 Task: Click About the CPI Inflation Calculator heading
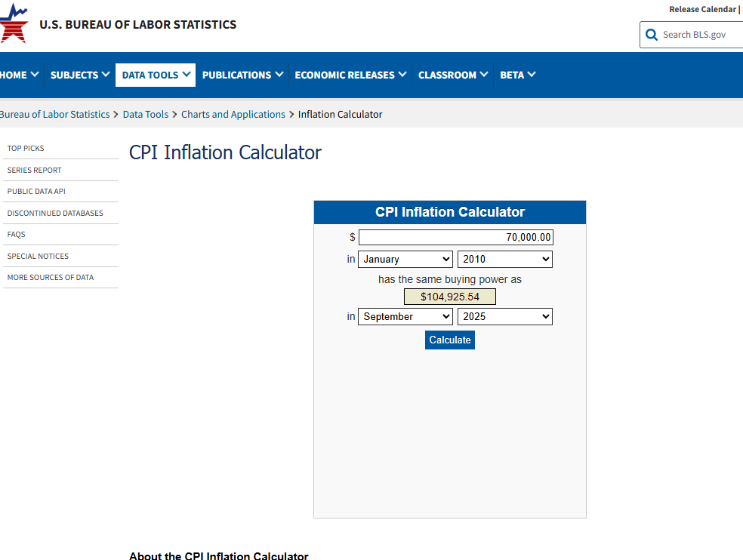219,555
